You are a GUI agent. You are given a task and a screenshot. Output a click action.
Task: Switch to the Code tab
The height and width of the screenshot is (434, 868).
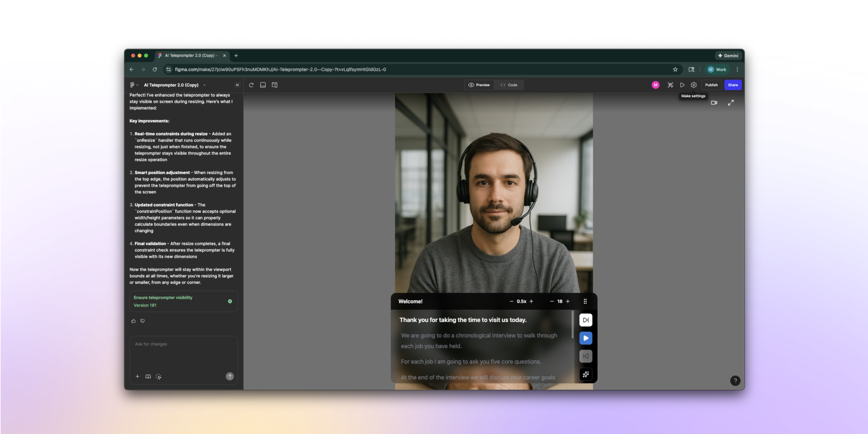pos(509,85)
